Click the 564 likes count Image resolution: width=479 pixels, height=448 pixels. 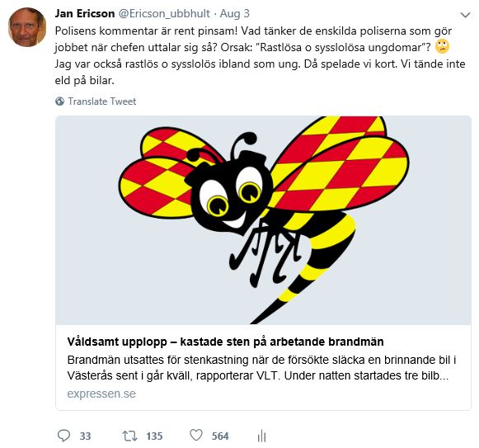pyautogui.click(x=220, y=436)
